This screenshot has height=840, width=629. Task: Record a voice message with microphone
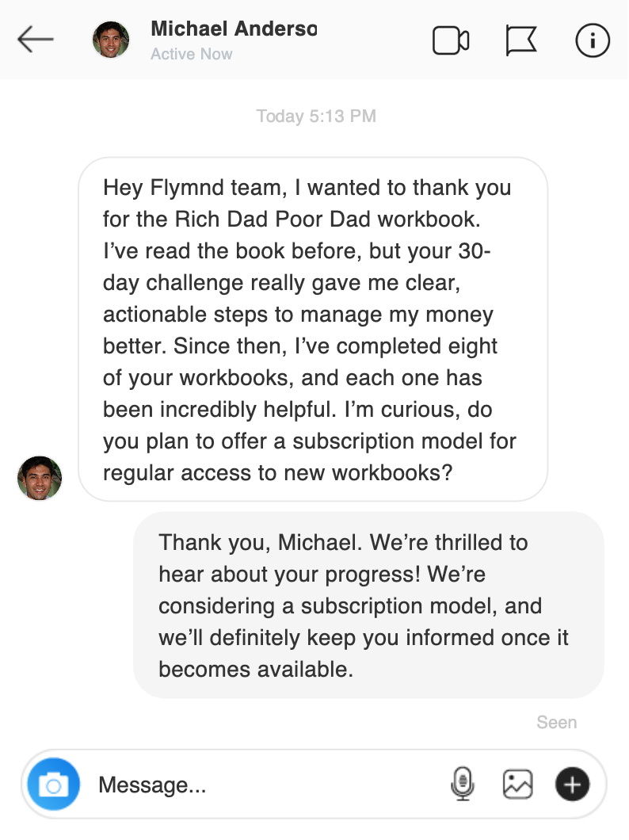(x=462, y=785)
